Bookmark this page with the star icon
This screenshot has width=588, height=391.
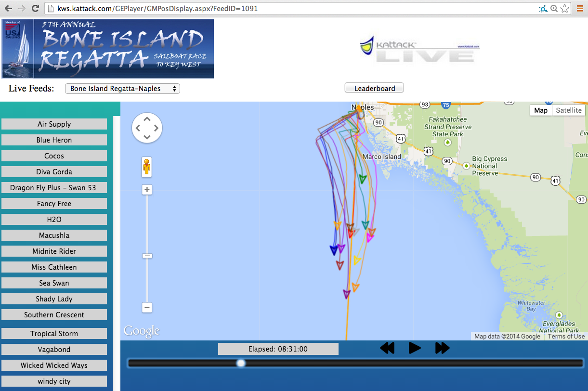pos(565,8)
